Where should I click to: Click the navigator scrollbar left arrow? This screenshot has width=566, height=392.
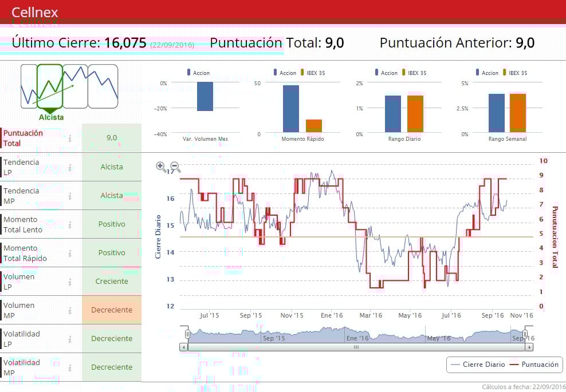pyautogui.click(x=184, y=347)
